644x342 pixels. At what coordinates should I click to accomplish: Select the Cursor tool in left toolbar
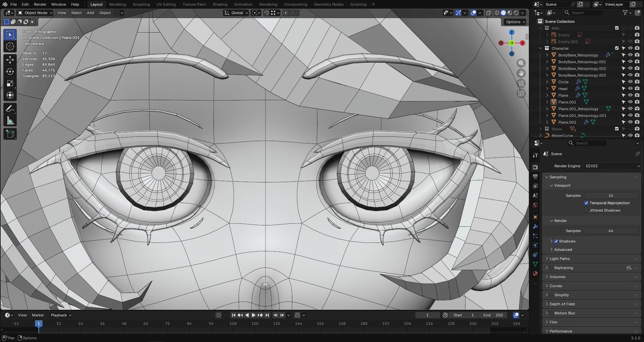[x=10, y=47]
